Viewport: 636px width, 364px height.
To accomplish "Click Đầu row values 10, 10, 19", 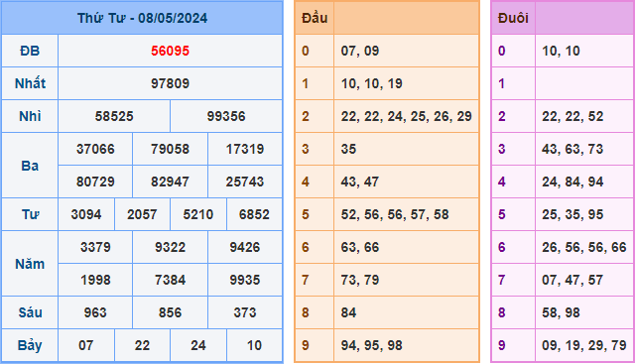I will tap(371, 83).
